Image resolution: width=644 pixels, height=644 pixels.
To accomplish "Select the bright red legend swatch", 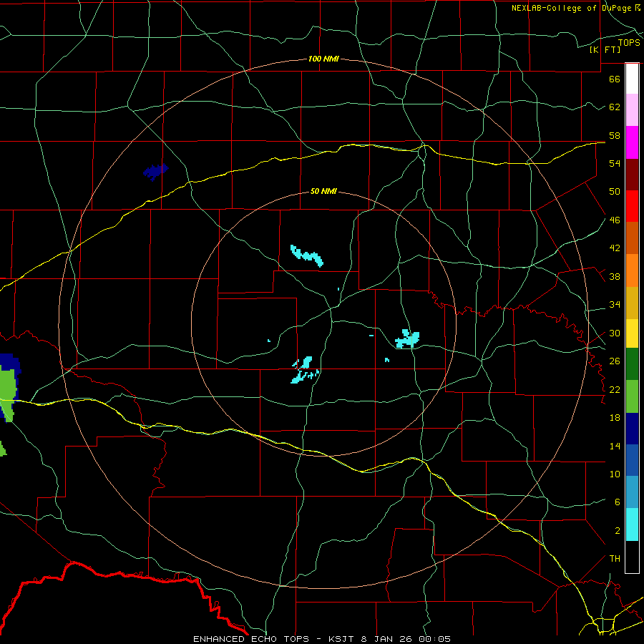I will 632,206.
